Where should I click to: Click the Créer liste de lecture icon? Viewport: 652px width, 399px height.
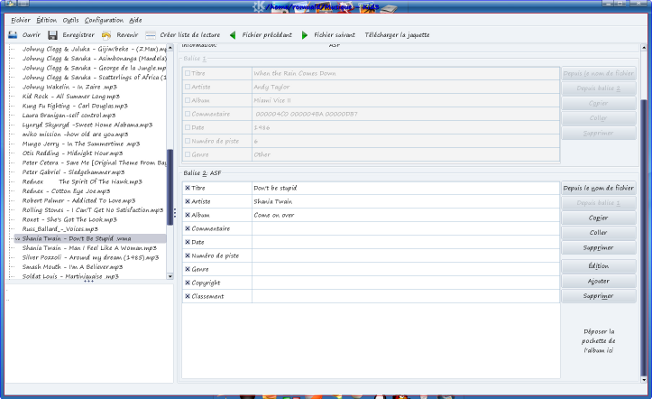tap(151, 35)
